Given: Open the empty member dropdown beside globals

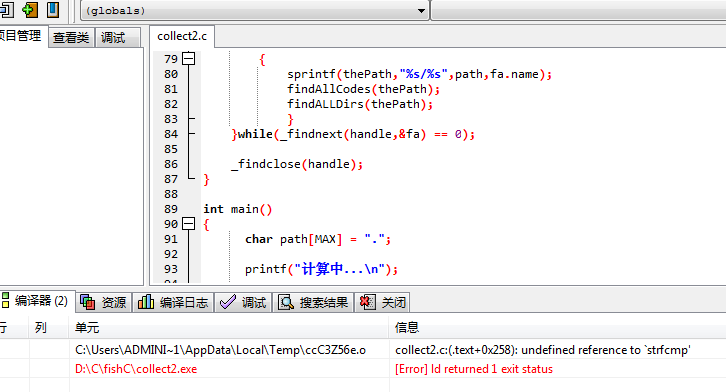Looking at the screenshot, I should pyautogui.click(x=579, y=10).
